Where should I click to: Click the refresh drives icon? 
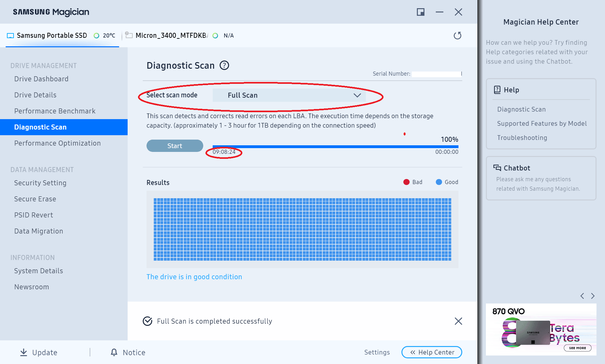click(x=457, y=36)
